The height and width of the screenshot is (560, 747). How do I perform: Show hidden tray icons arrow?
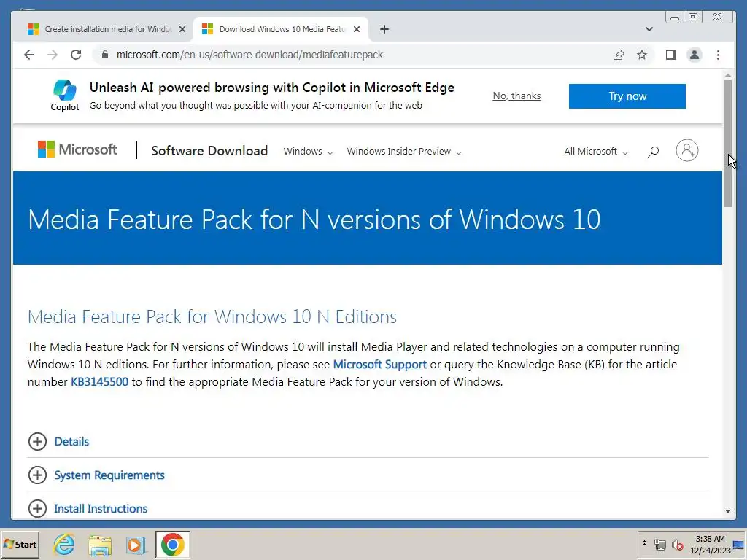point(644,544)
